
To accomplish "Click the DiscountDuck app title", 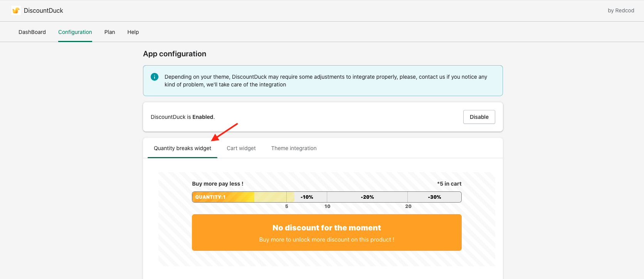I will (44, 10).
